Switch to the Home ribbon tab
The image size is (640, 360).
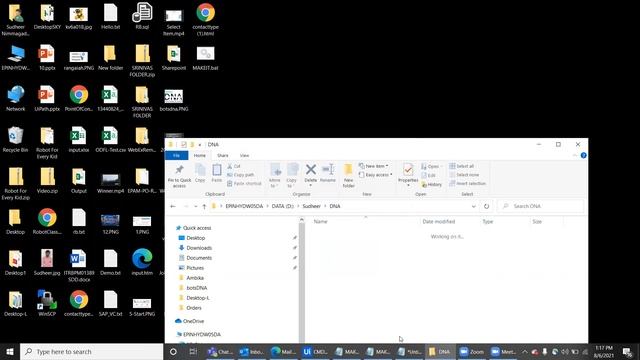pyautogui.click(x=200, y=156)
